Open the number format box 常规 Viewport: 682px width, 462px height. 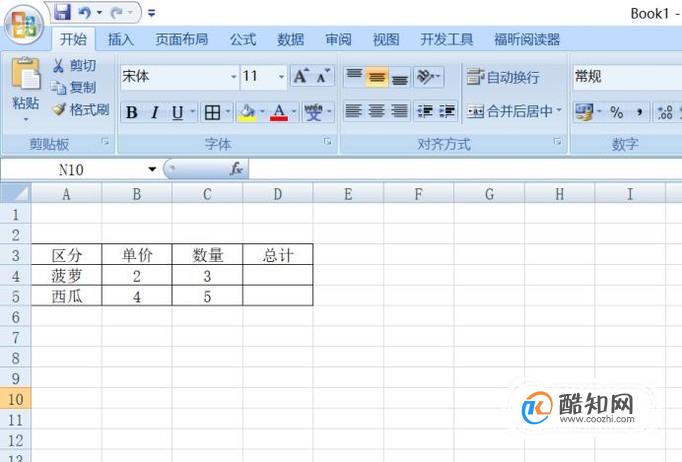627,77
